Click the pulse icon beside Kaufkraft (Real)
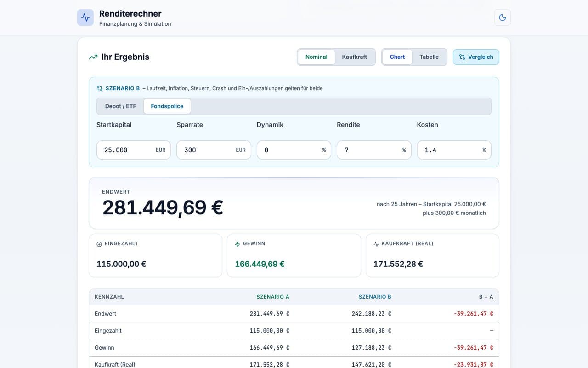Viewport: 588px width, 368px height. pos(376,244)
